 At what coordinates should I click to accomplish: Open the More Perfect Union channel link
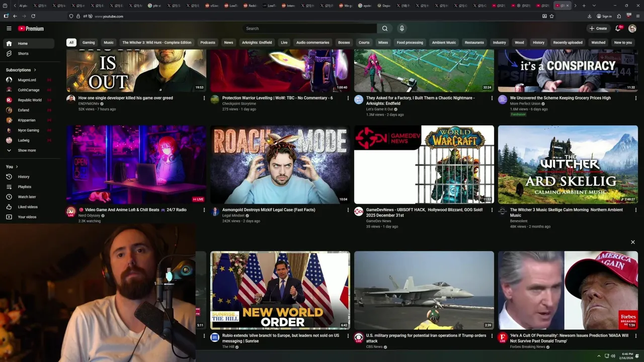pyautogui.click(x=525, y=104)
